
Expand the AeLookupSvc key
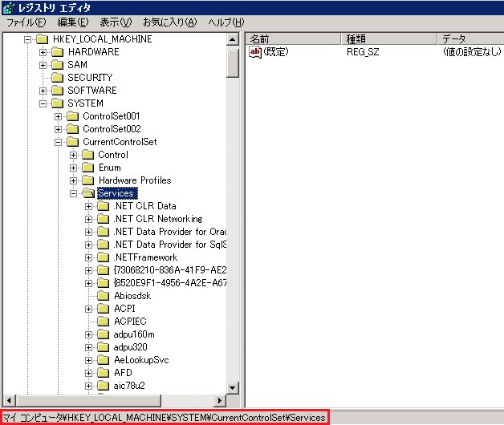click(89, 361)
